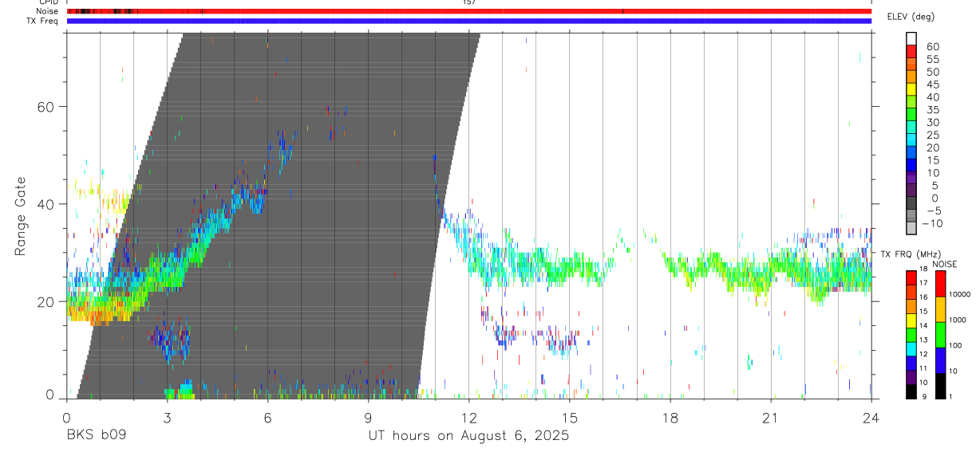The width and height of the screenshot is (980, 452).
Task: Pick the blue ELEV colorbar cell beside 15
Action: coord(911,164)
